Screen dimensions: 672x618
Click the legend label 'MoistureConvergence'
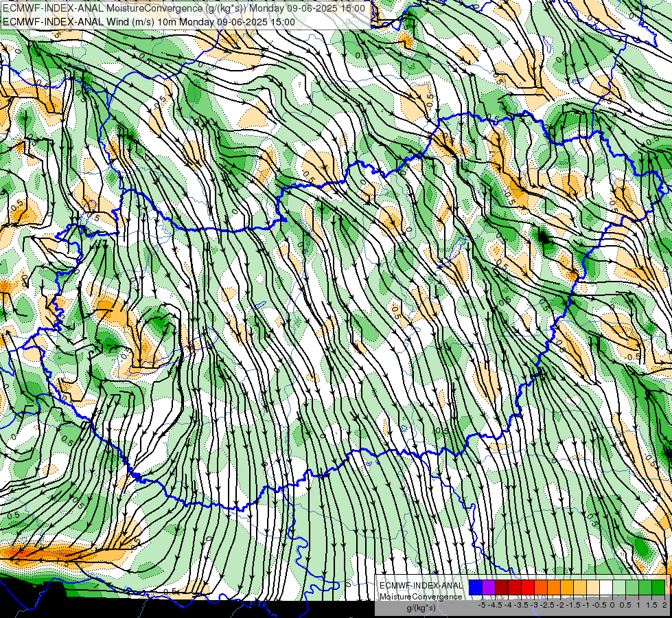pyautogui.click(x=421, y=597)
